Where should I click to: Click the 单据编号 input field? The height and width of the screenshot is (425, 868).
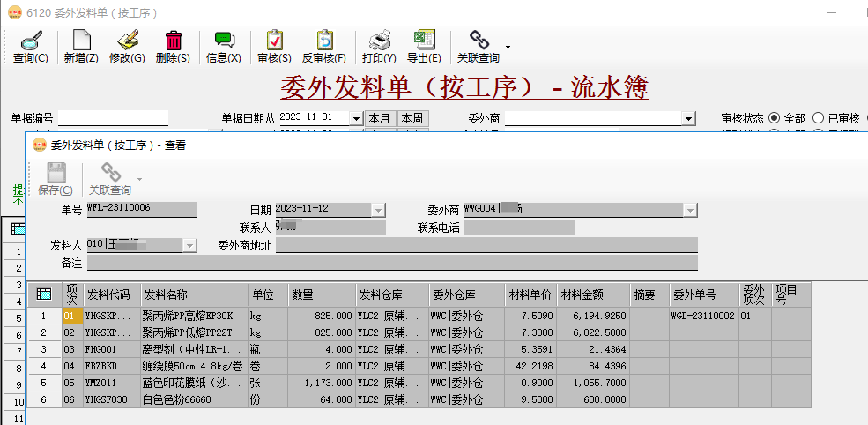pyautogui.click(x=113, y=118)
